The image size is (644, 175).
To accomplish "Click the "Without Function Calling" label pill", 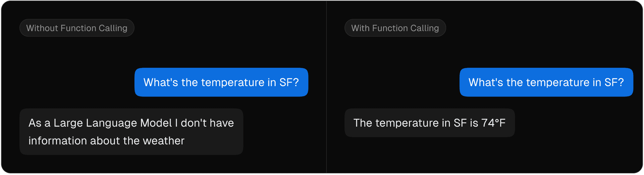I will click(77, 28).
